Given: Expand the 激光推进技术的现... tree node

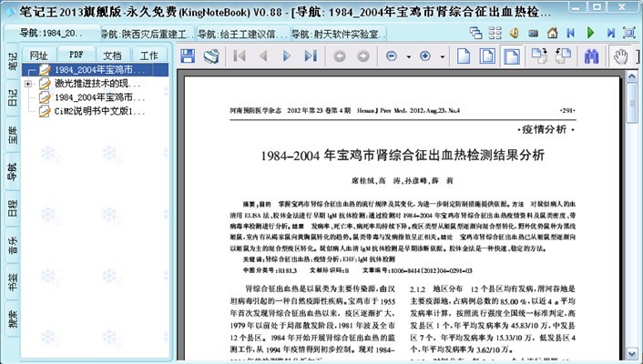Looking at the screenshot, I should click(28, 84).
